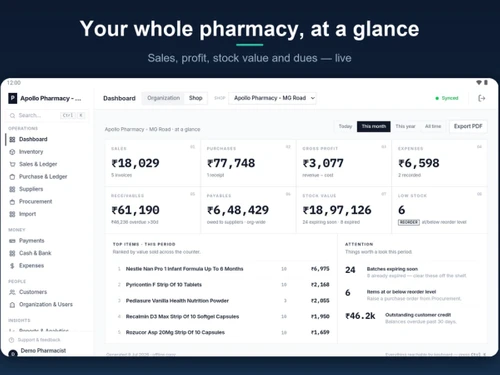Click the Support & feedback link

click(x=39, y=340)
